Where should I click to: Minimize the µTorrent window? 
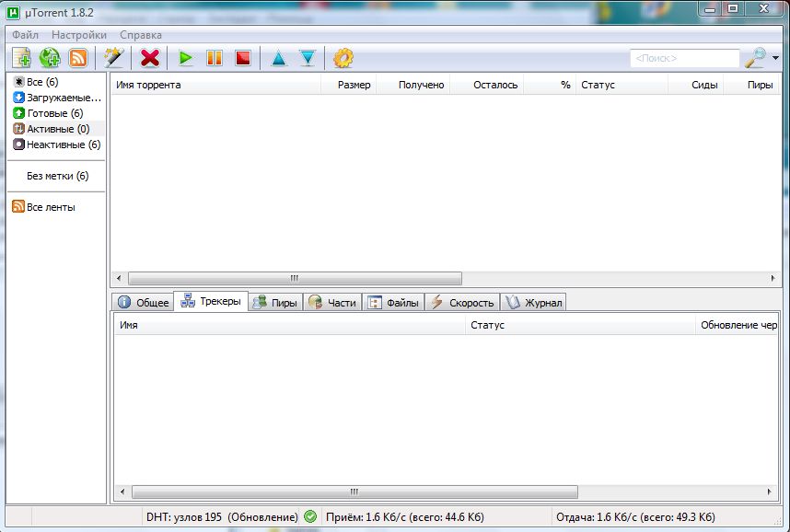pyautogui.click(x=710, y=8)
